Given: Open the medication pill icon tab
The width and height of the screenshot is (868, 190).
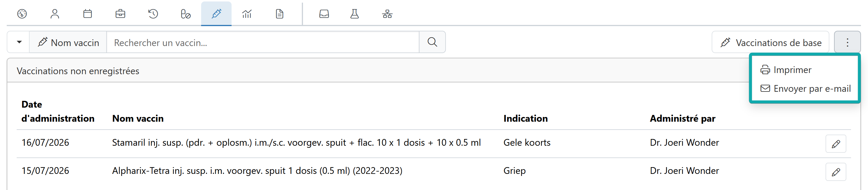Looking at the screenshot, I should [186, 14].
